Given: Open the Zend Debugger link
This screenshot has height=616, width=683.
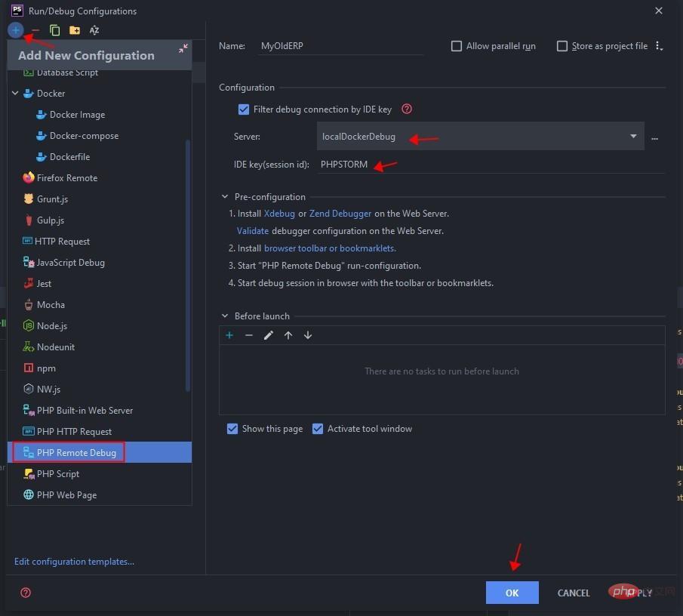Looking at the screenshot, I should (x=340, y=214).
